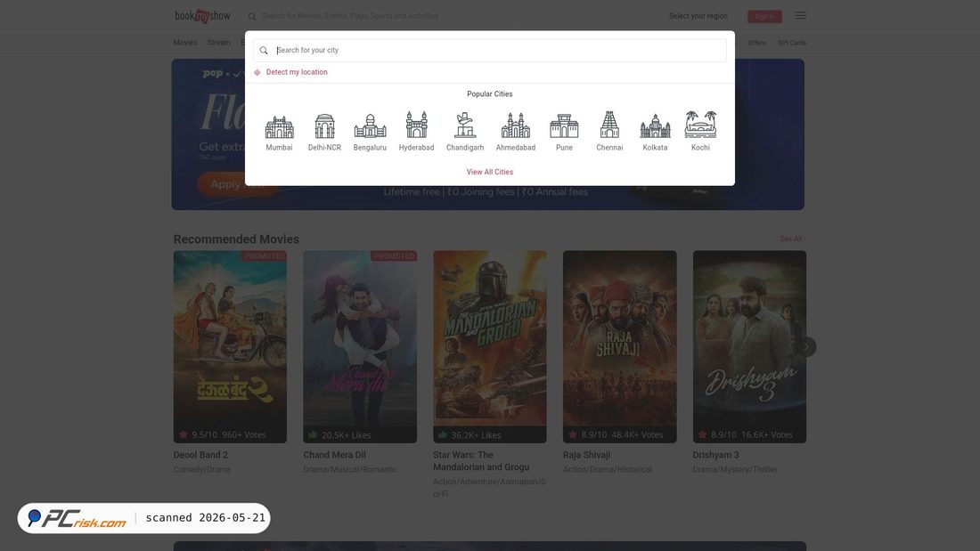Click the BookMyShow logo
Viewport: 980px width, 551px height.
pos(202,16)
